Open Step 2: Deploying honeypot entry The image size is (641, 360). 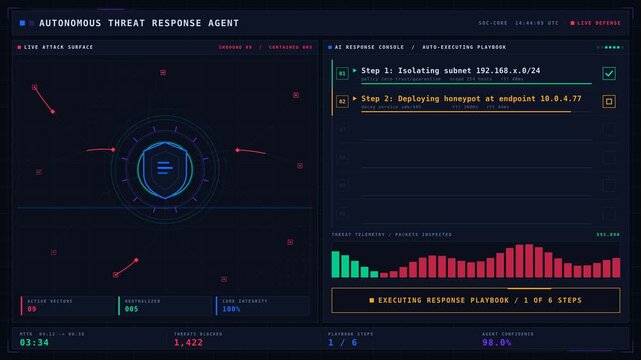(471, 98)
